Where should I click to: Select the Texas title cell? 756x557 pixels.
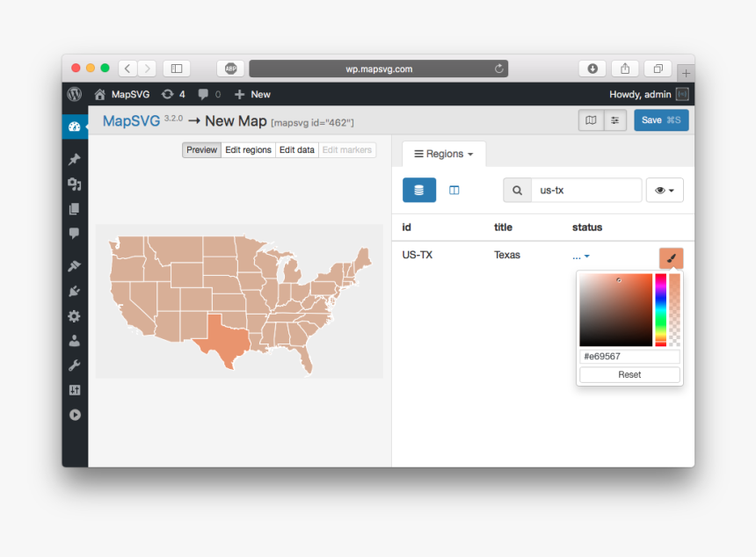(x=506, y=255)
